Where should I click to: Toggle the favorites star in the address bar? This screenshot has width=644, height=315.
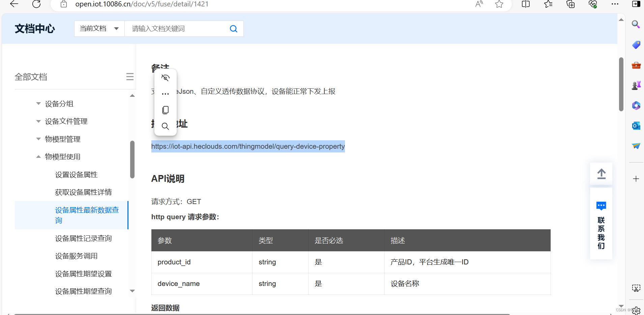499,4
